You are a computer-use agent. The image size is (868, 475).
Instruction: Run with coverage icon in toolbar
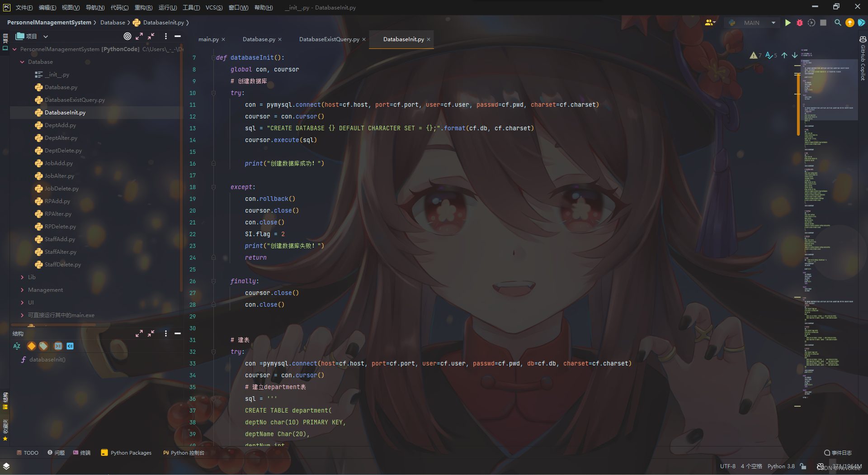(811, 23)
